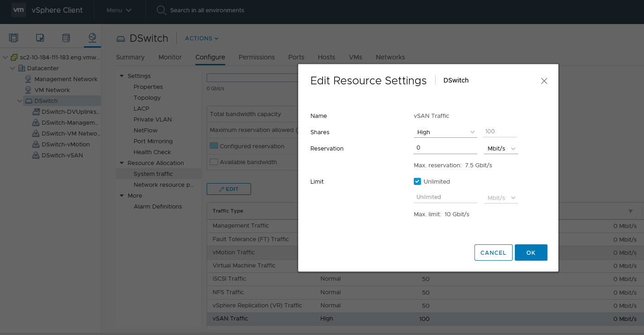644x335 pixels.
Task: Click the Traffic Type column header
Action: (228, 211)
